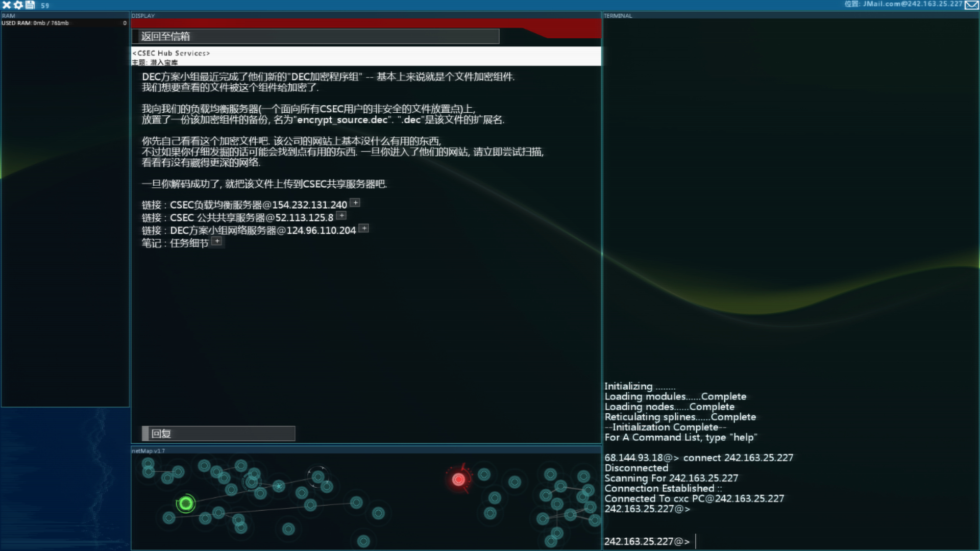Click the dashed-circle highlighted netMap node
This screenshot has height=551, width=980.
[x=317, y=477]
